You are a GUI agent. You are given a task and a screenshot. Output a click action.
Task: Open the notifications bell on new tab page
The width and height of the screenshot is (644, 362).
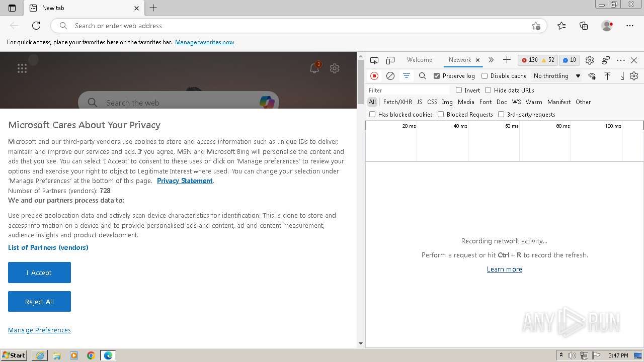(x=314, y=68)
